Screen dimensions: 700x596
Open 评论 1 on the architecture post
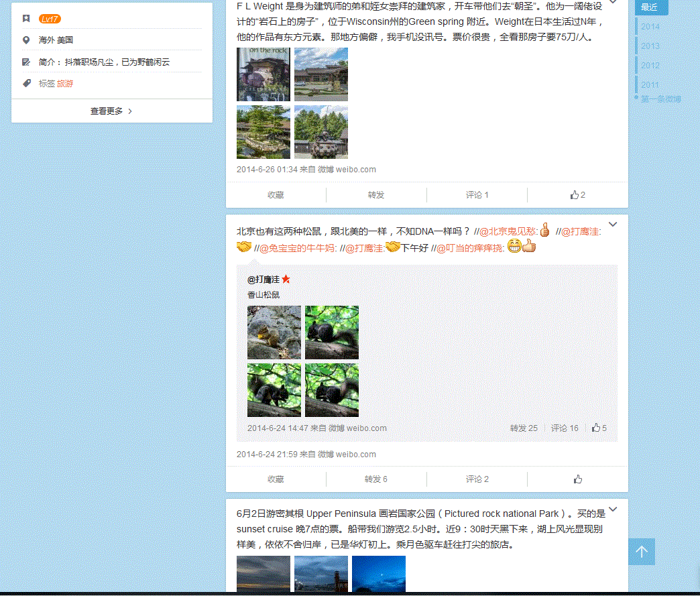click(477, 195)
